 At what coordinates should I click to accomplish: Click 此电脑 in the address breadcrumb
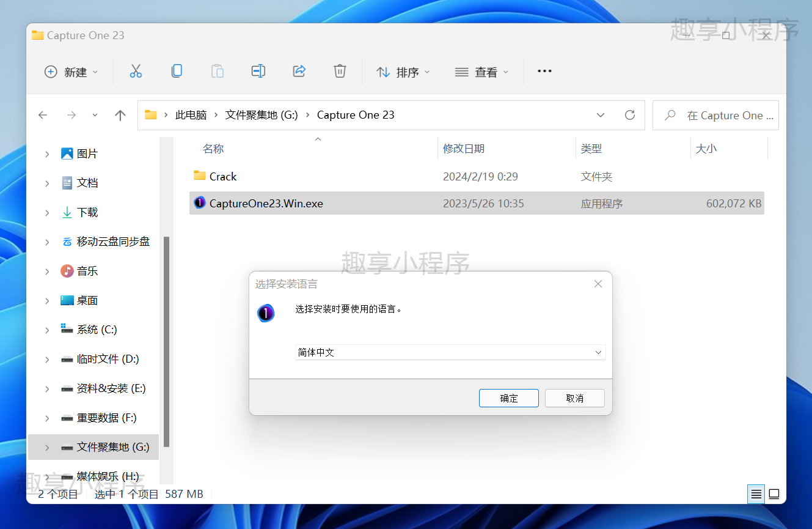(x=191, y=115)
